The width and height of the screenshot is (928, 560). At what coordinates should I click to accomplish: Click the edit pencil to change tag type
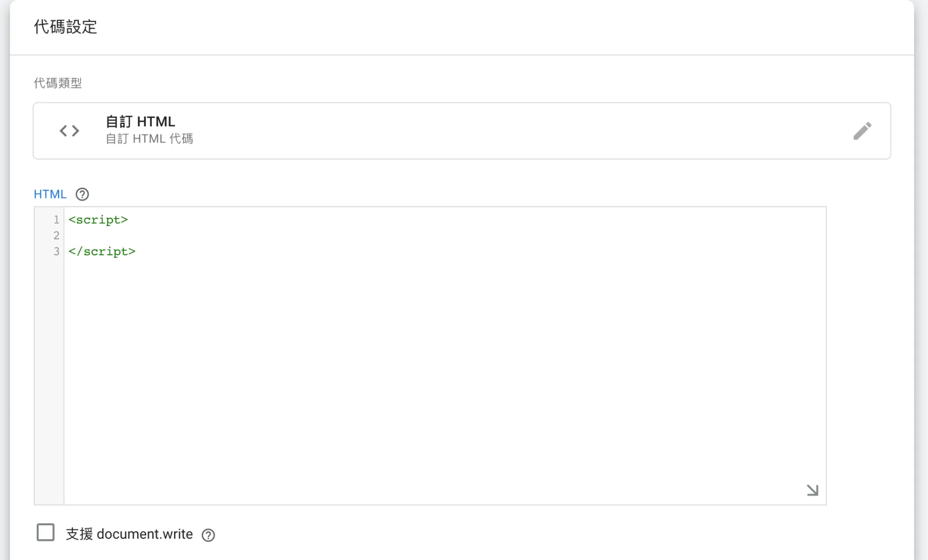[863, 131]
